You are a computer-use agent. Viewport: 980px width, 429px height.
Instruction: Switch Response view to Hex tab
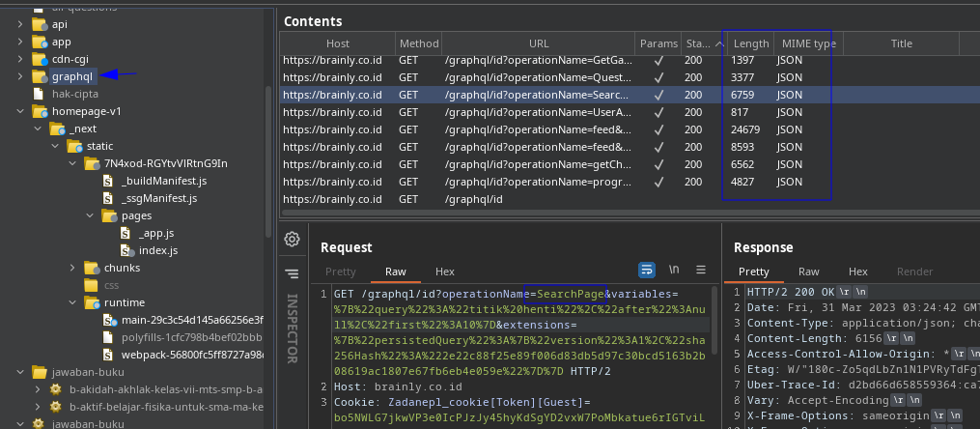[858, 272]
